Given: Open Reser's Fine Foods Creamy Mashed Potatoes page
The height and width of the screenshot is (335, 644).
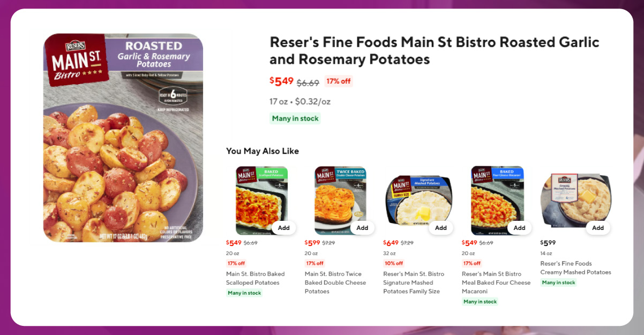Looking at the screenshot, I should (x=575, y=267).
